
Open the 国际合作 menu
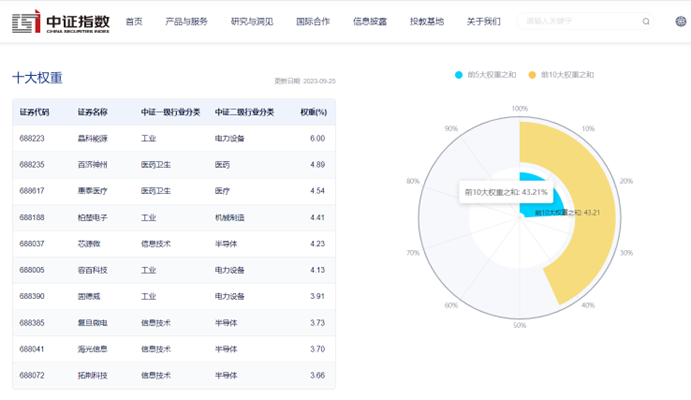pos(313,22)
